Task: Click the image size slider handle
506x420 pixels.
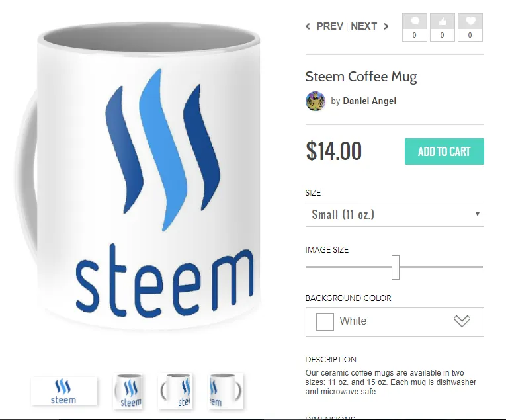Action: (x=396, y=267)
